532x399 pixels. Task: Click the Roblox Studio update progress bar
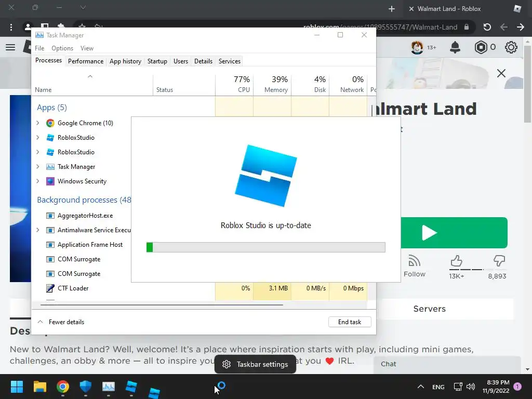click(x=265, y=247)
